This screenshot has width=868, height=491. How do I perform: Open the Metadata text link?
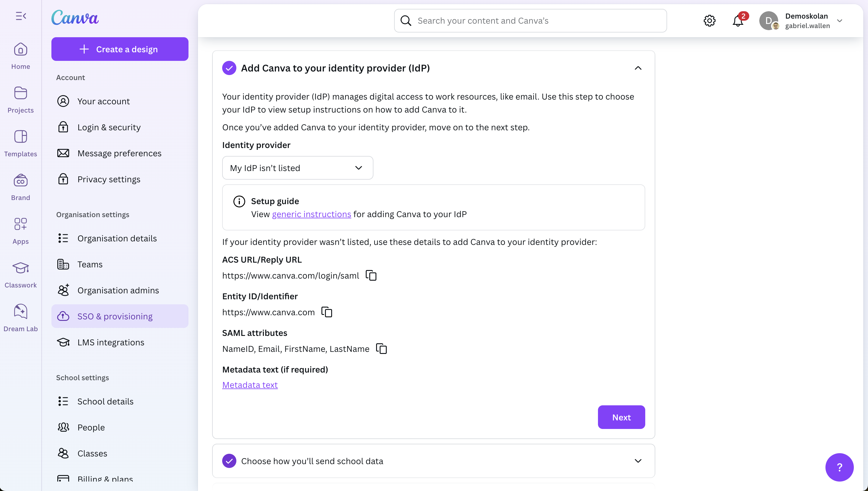[x=250, y=385]
